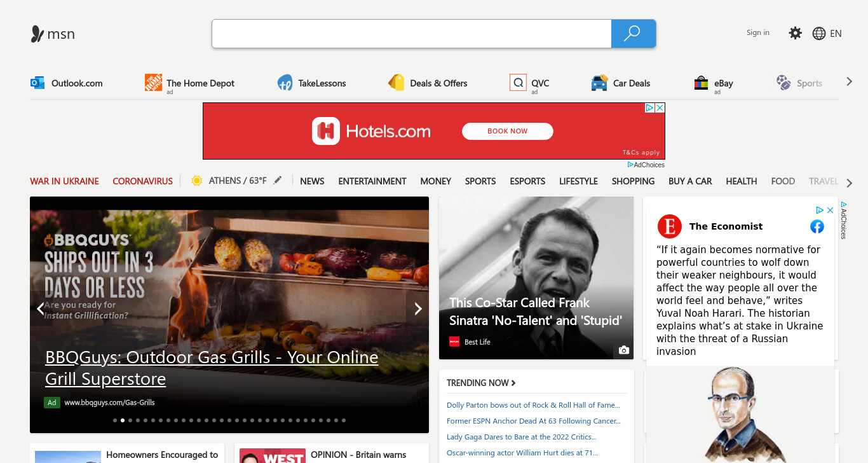
Task: Click the eBay shopping bag icon
Action: tap(701, 83)
